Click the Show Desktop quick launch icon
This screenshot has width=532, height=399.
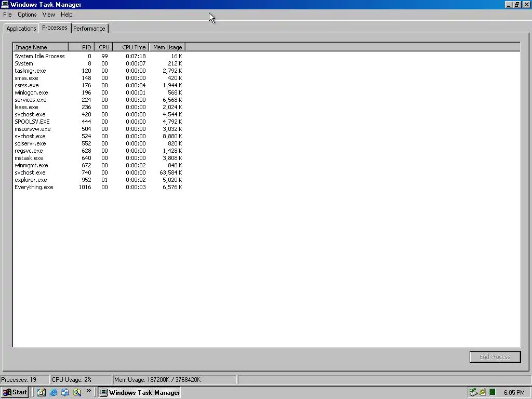pos(65,393)
